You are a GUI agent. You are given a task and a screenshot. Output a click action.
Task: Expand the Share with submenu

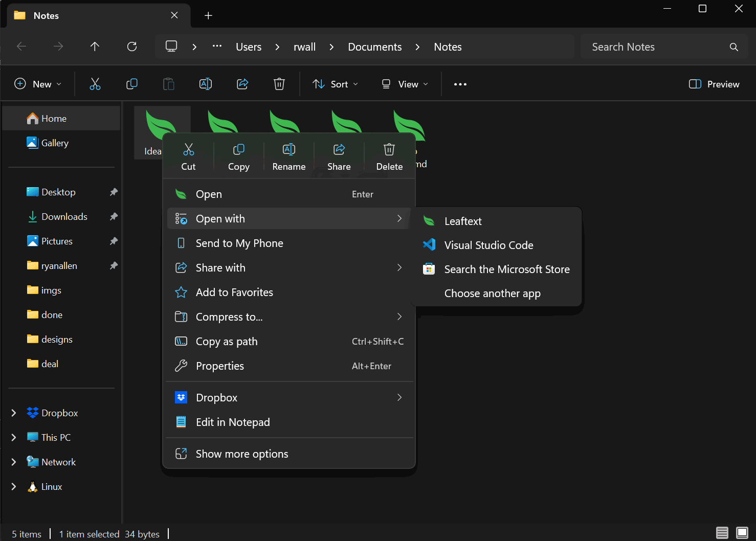pos(289,268)
